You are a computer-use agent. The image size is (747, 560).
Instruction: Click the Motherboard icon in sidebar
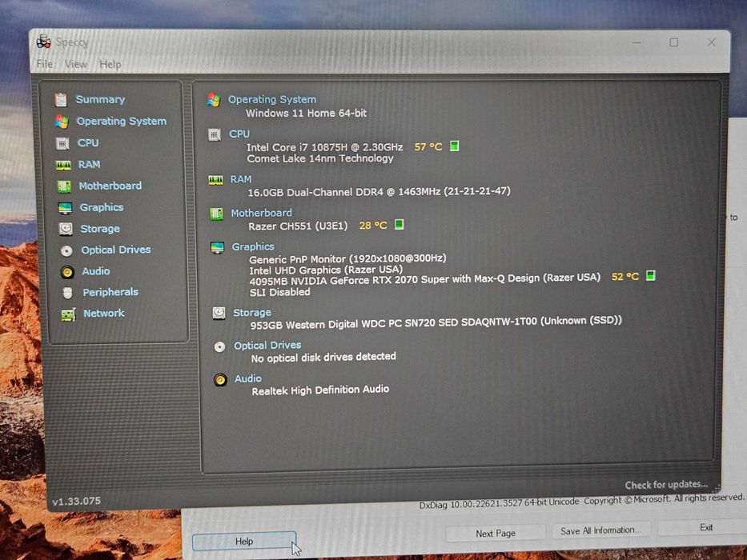[x=64, y=186]
